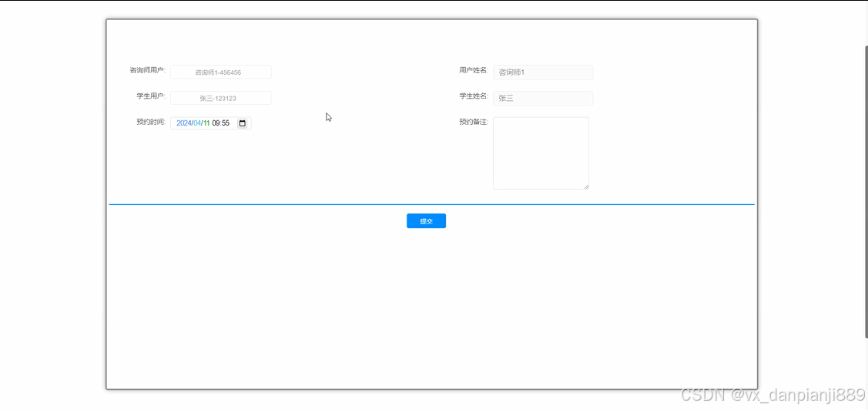Select the time 09:55 in 预约时间
The height and width of the screenshot is (410, 868).
(221, 123)
